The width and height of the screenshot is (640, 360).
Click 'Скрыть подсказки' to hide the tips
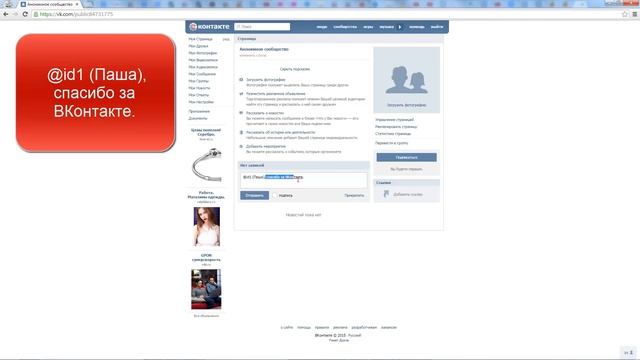pyautogui.click(x=295, y=69)
